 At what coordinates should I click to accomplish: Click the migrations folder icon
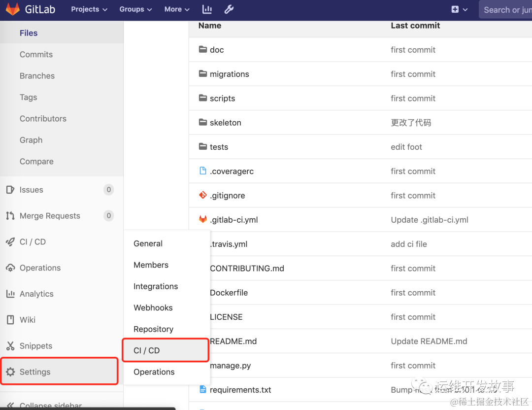click(203, 73)
